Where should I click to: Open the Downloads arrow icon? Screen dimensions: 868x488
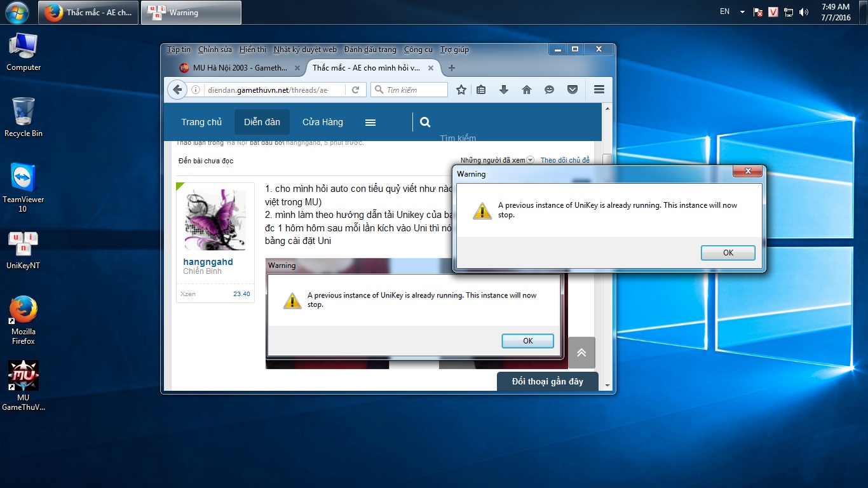point(504,90)
